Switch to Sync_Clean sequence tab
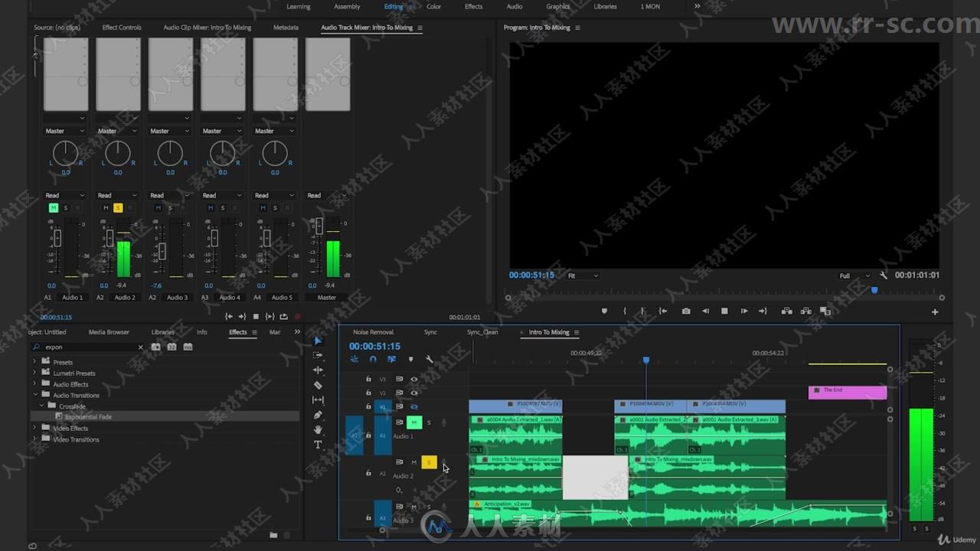The height and width of the screenshot is (551, 980). (482, 332)
